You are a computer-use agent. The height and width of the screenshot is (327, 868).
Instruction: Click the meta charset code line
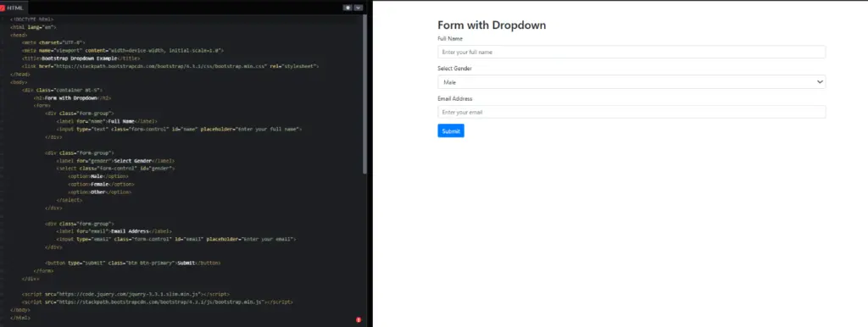[53, 42]
